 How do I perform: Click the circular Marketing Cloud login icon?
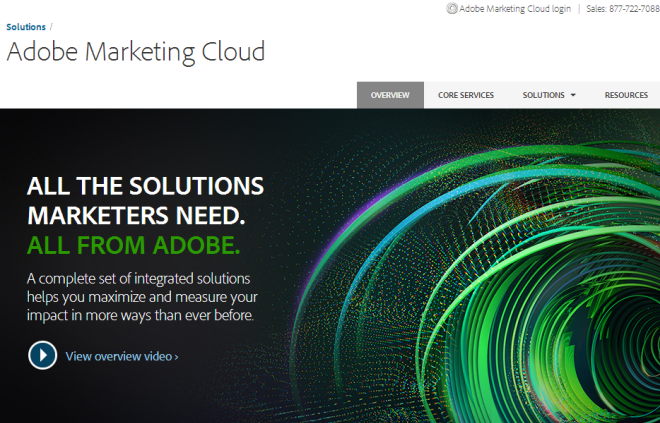(452, 8)
